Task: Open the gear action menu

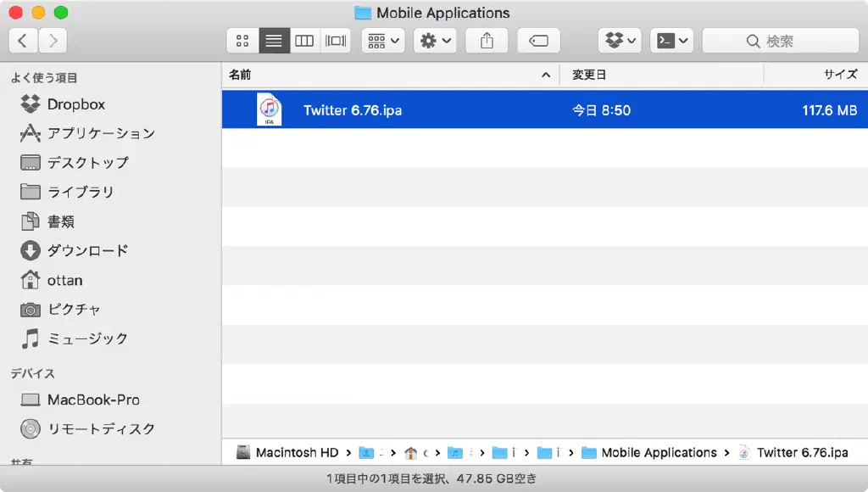Action: 435,41
